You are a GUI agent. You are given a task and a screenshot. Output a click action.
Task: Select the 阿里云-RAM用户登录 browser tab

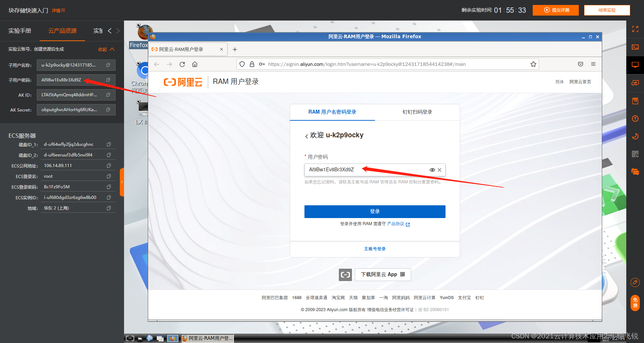point(188,49)
